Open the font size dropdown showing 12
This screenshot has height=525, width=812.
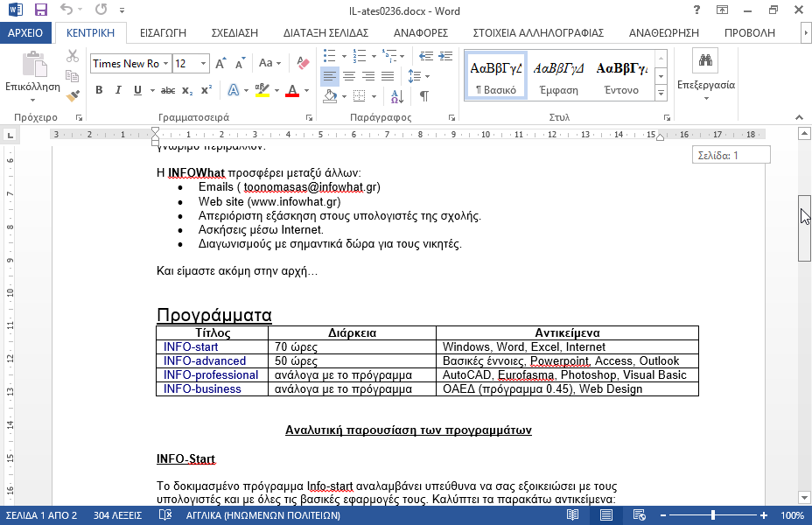[x=204, y=64]
